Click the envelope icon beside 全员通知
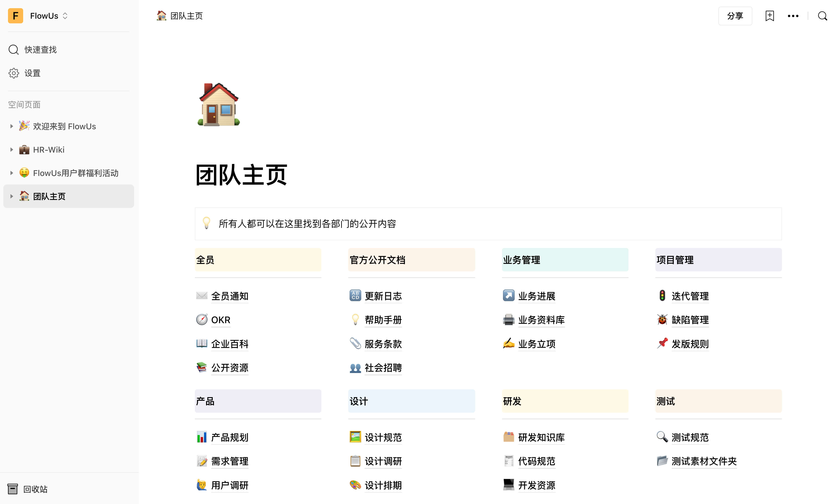 coord(201,296)
